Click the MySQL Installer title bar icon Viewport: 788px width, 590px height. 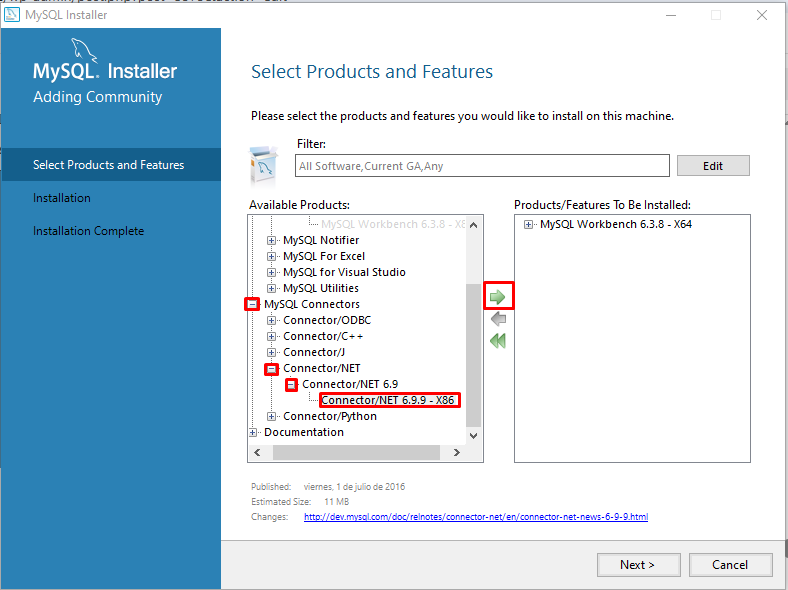coord(12,15)
